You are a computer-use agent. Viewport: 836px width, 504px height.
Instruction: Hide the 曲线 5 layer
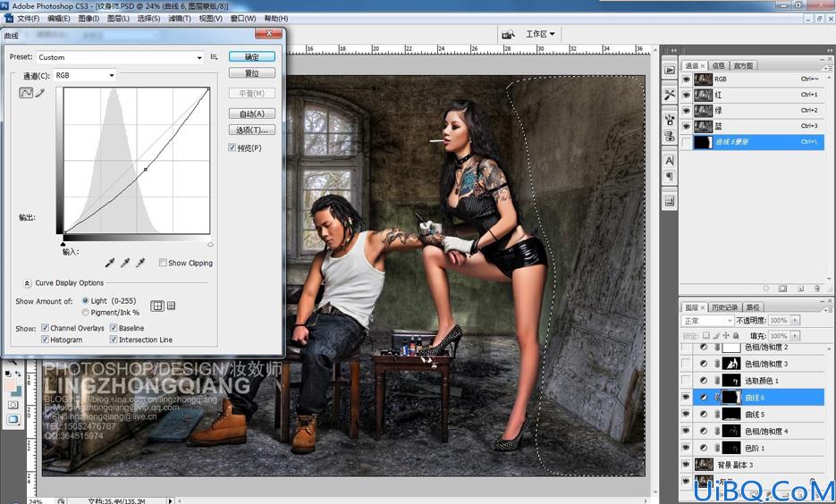point(686,414)
